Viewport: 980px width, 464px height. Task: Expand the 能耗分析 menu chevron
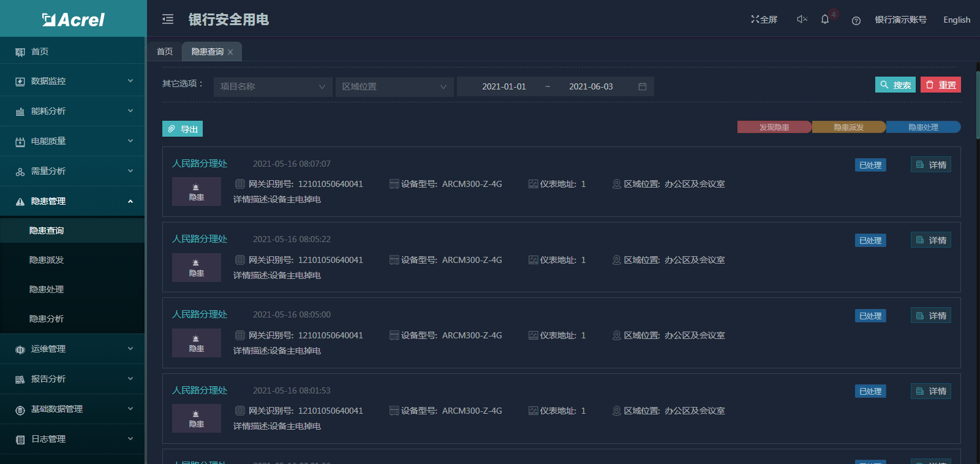pyautogui.click(x=130, y=111)
